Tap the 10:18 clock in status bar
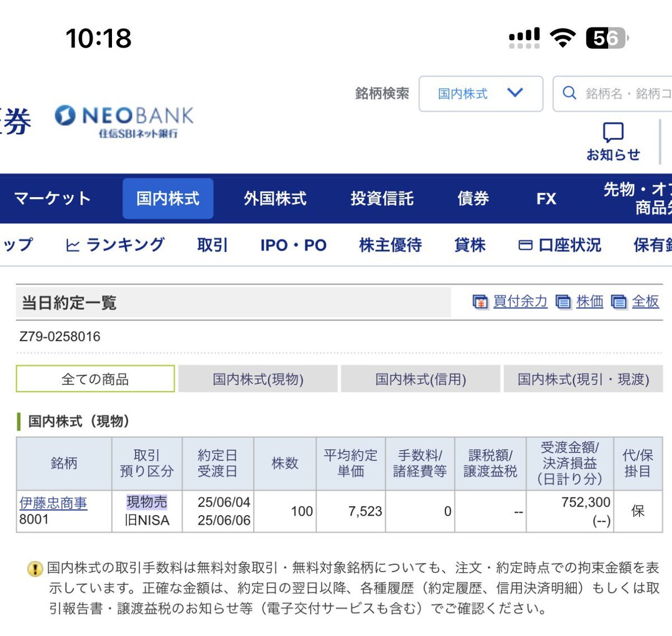 [99, 39]
